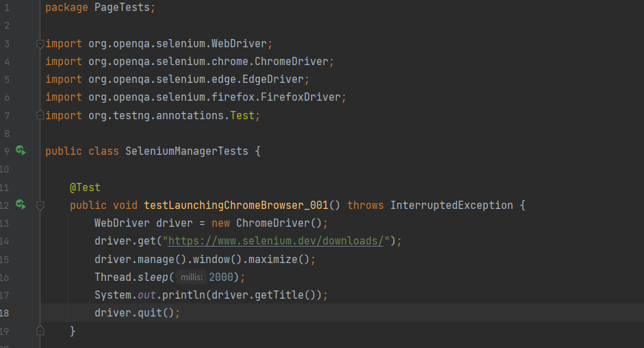Click the imports end fold marker

pos(40,115)
